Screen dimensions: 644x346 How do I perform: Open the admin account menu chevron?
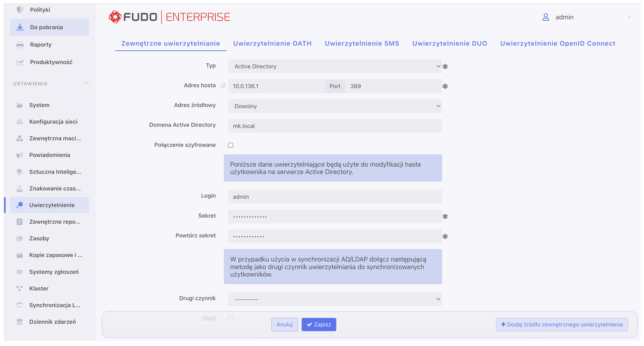[x=629, y=17]
